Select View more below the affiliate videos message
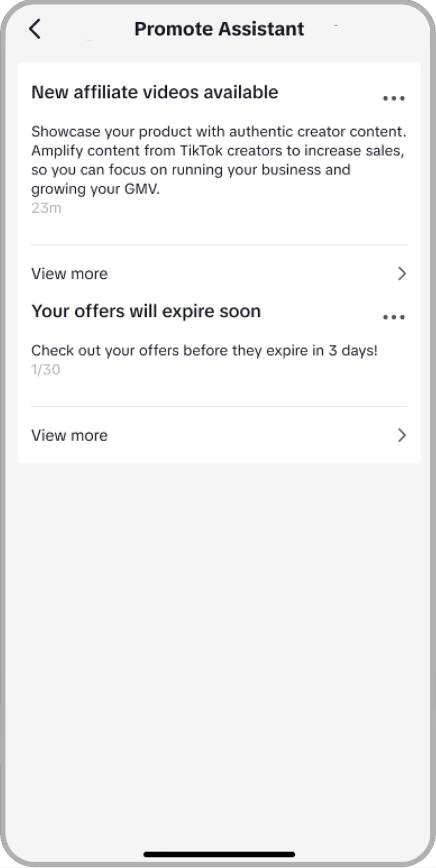 70,274
